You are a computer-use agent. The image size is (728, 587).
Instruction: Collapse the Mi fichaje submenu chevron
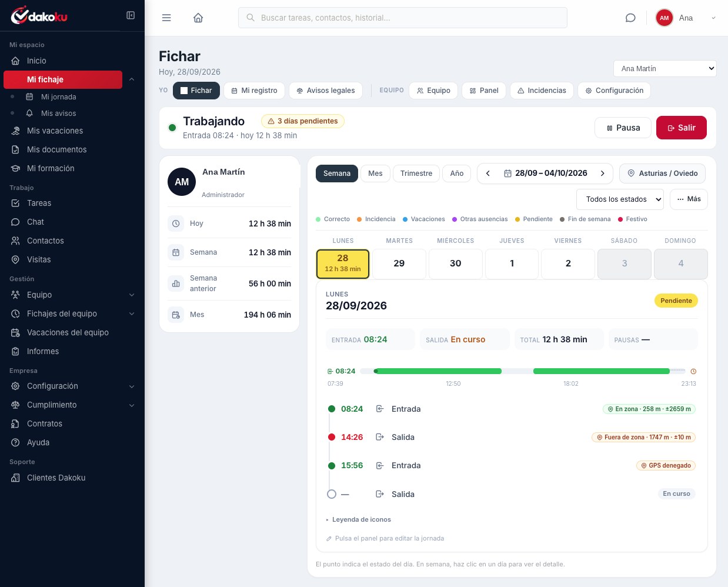point(132,79)
